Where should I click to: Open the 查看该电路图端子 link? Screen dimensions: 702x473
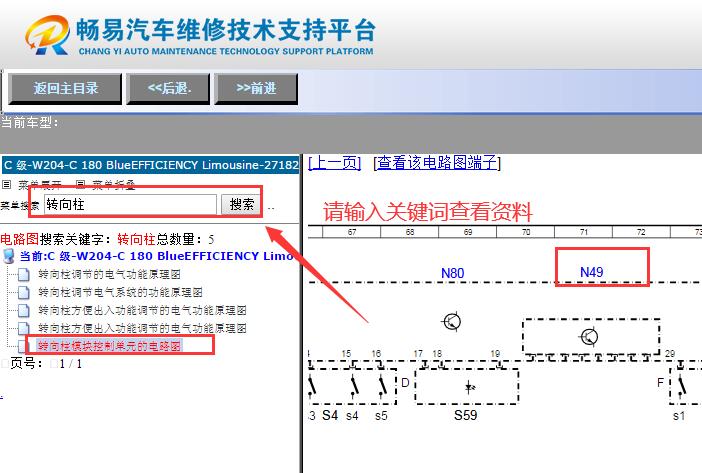tap(437, 162)
